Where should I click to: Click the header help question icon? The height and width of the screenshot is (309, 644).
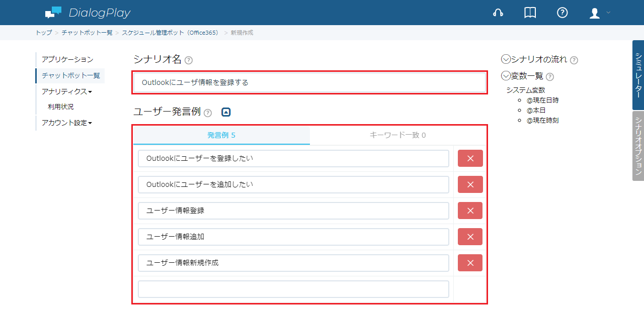pos(562,13)
